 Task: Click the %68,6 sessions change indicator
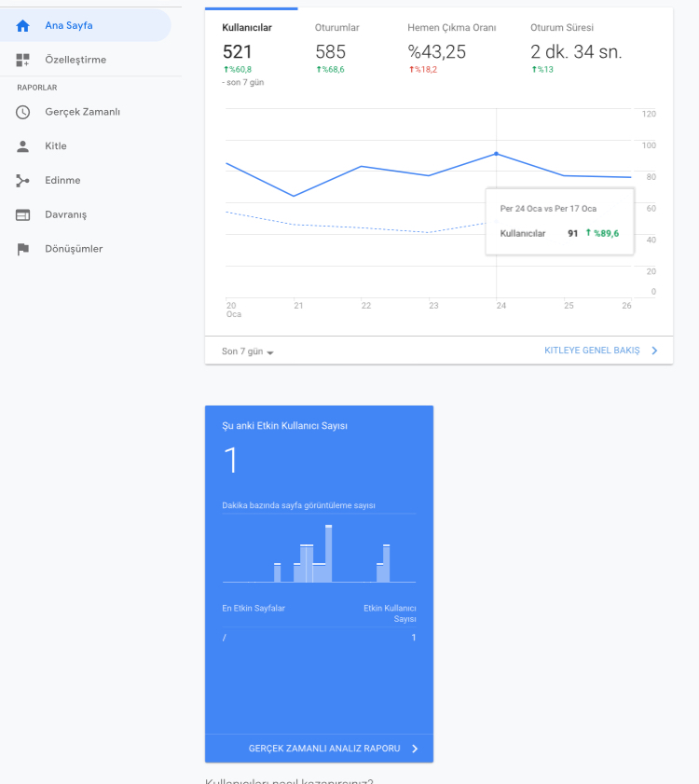330,70
